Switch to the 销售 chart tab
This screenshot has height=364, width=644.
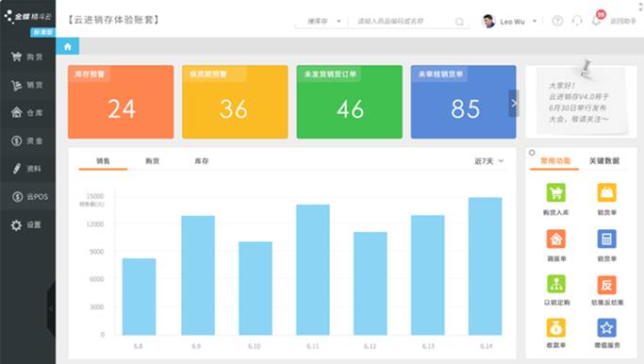click(103, 161)
